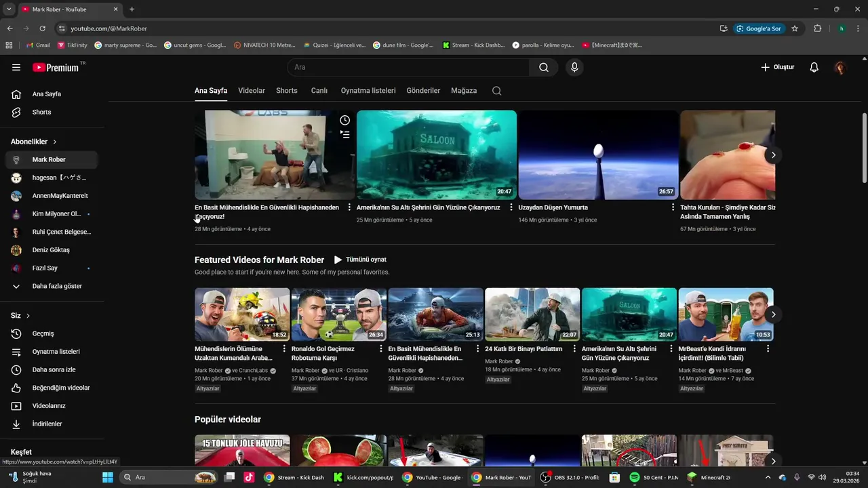Show hidden system tray icons
868x488 pixels.
[x=768, y=477]
